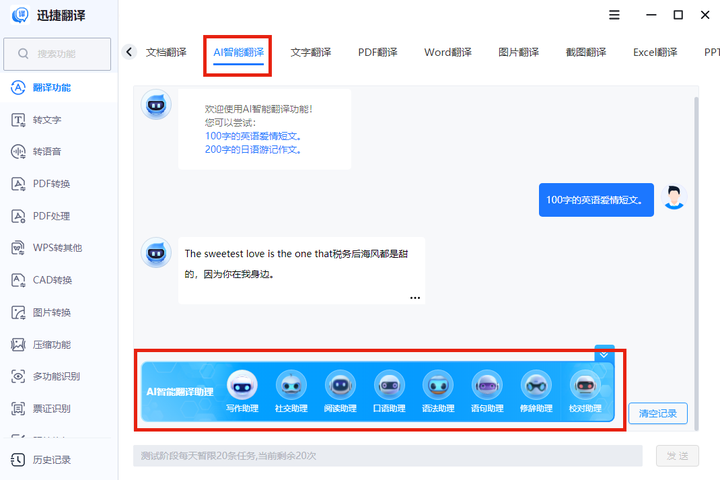Image resolution: width=720 pixels, height=480 pixels.
Task: Open the three-dot menu on AI reply
Action: [415, 298]
